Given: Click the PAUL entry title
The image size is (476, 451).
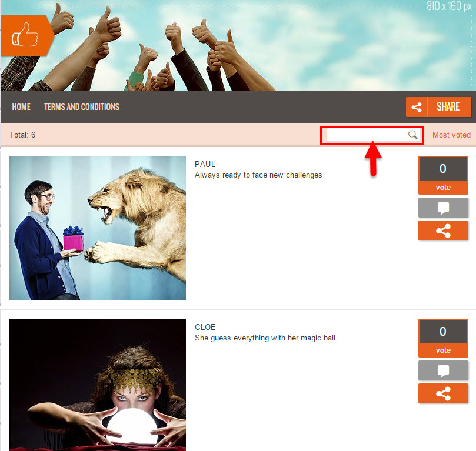Looking at the screenshot, I should (205, 165).
